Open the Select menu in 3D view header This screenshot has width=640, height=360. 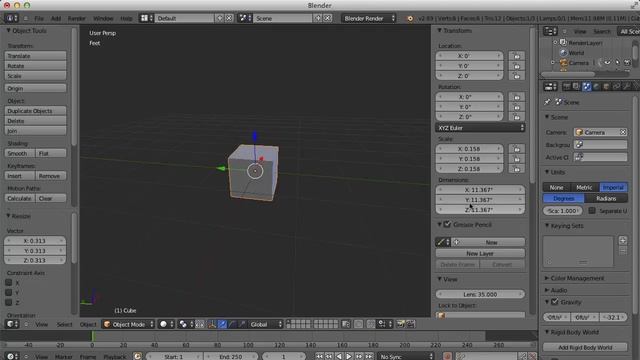coord(64,324)
